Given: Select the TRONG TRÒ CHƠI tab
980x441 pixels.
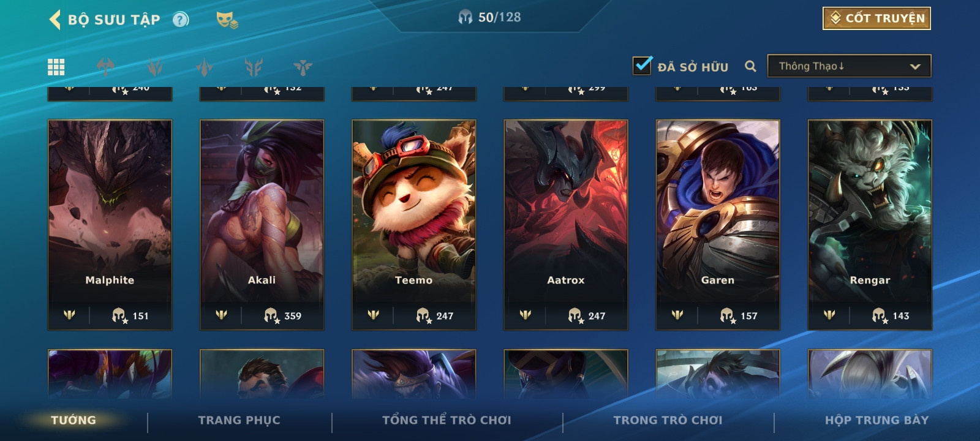Looking at the screenshot, I should coord(668,420).
